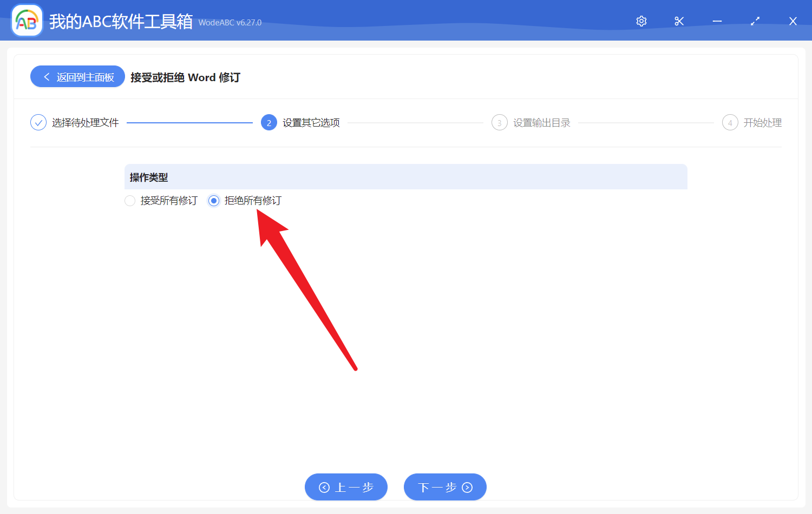This screenshot has width=812, height=514.
Task: Click the step 2 circle labeled 设置其它选项
Action: [269, 122]
